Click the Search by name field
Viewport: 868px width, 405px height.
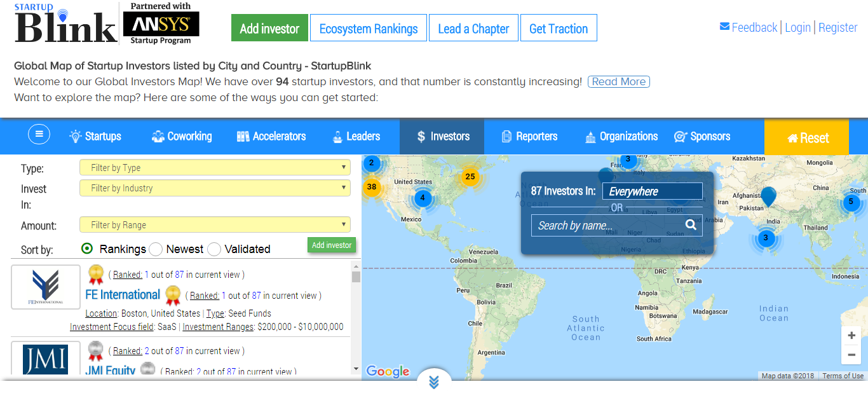point(607,226)
